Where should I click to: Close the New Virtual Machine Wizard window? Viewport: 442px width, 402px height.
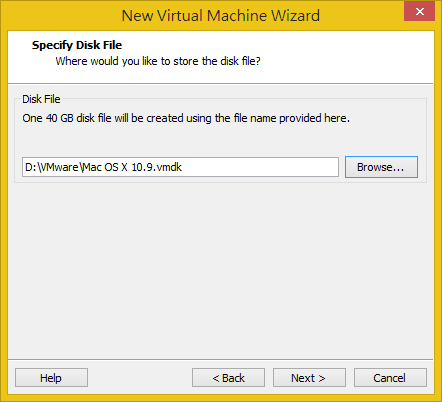click(419, 12)
